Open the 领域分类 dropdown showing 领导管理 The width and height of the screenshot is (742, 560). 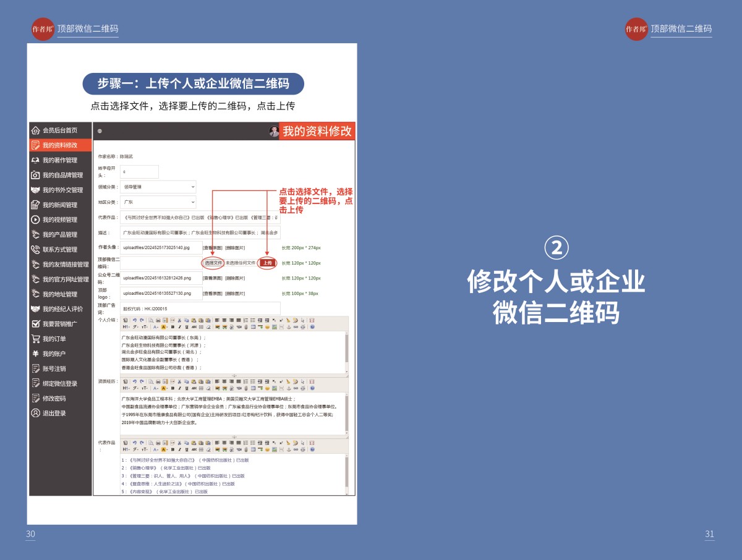point(158,187)
